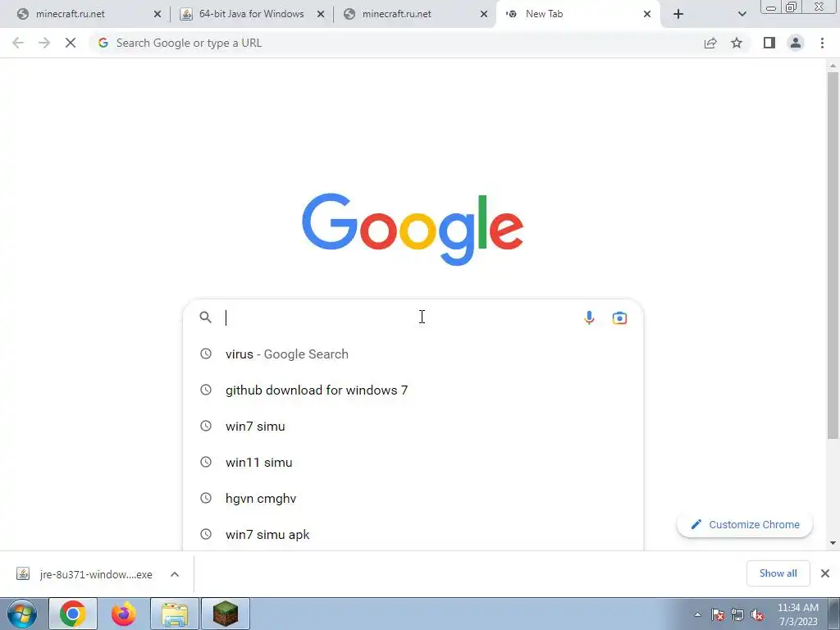Open the Minecraft launcher taskbar icon

tap(225, 614)
